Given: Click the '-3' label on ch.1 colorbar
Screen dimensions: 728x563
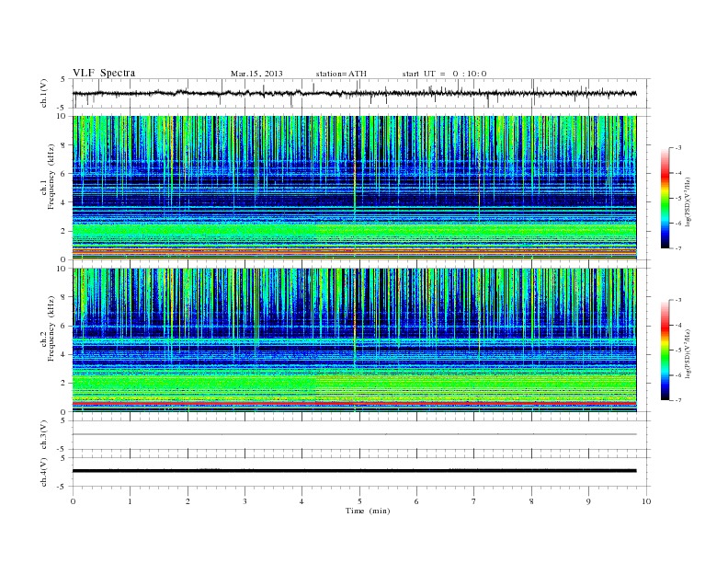Looking at the screenshot, I should (677, 148).
